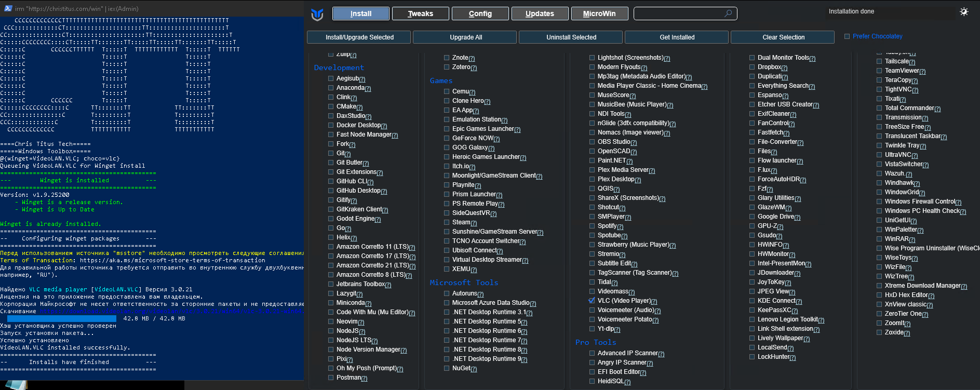
Task: Select the Google Drive checkbox
Action: pos(752,217)
